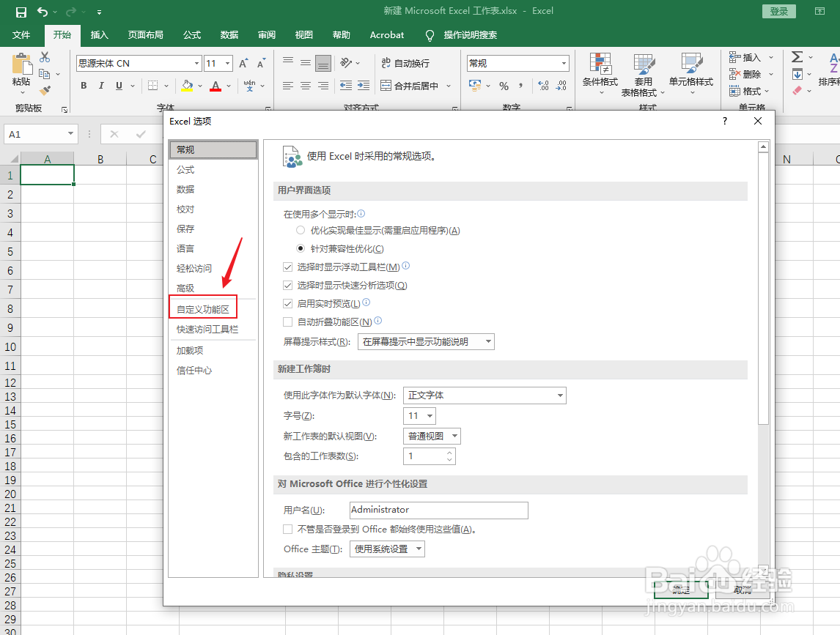This screenshot has width=840, height=635.
Task: Select 自定义功能区 in options list
Action: (x=203, y=309)
